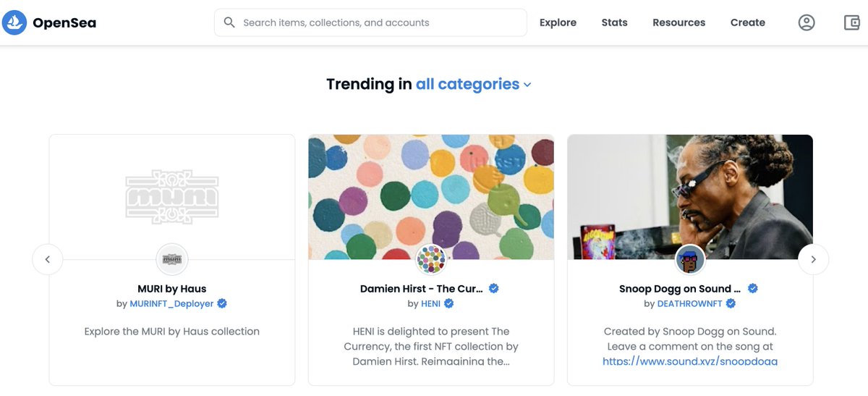
Task: Click verified badge next to HENI
Action: point(449,303)
